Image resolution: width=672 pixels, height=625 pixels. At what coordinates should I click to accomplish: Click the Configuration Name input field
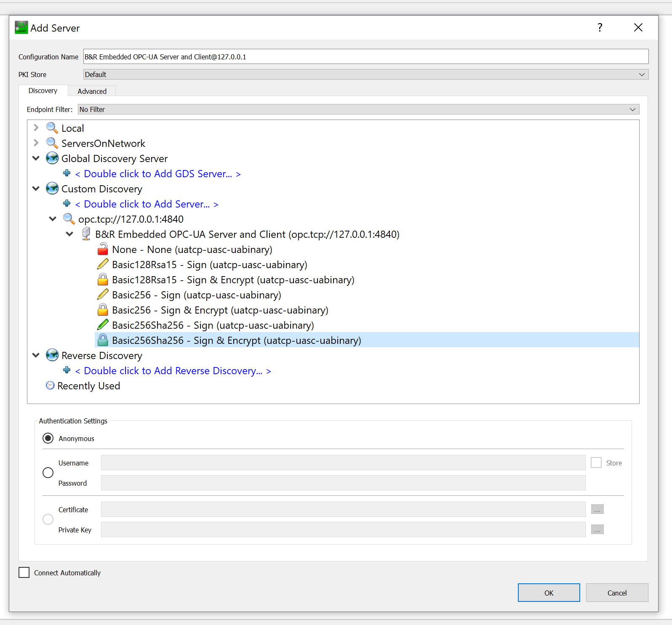(366, 56)
